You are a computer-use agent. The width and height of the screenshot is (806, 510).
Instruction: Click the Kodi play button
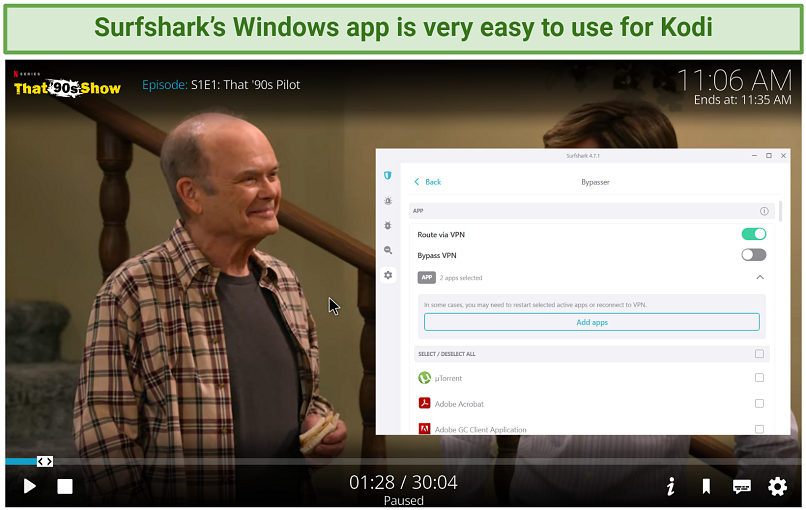click(x=30, y=486)
